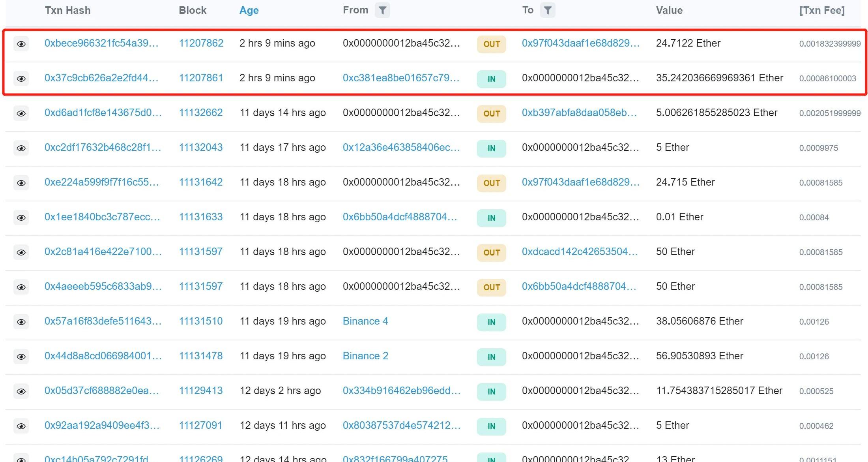Open transaction hash 0x2c81a416e422e7100
868x462 pixels.
pos(103,252)
